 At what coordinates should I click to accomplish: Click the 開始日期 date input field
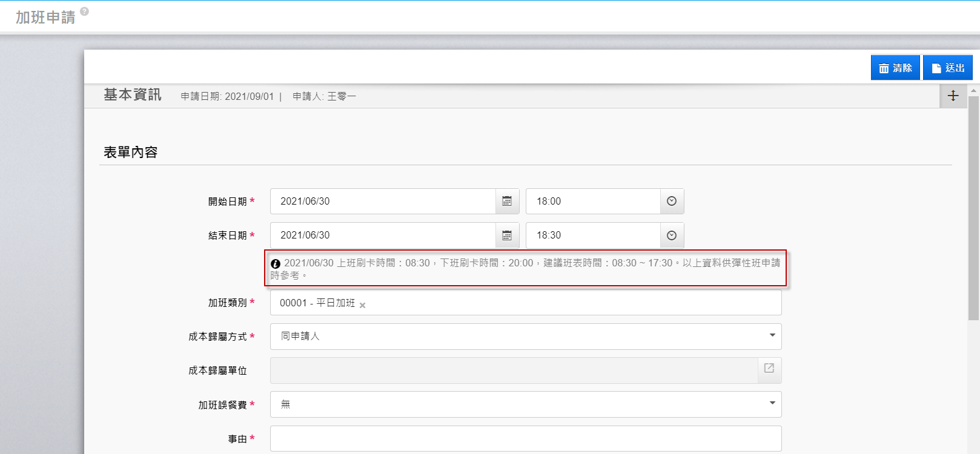pos(383,201)
